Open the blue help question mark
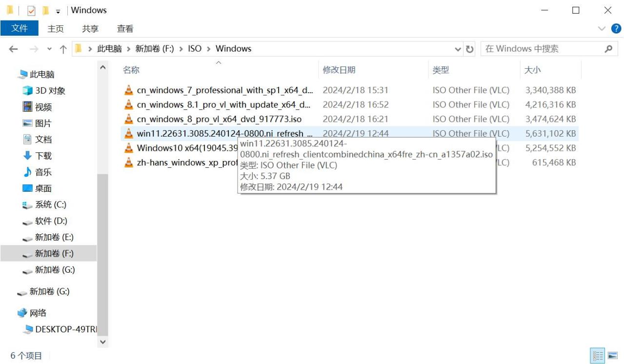 616,29
